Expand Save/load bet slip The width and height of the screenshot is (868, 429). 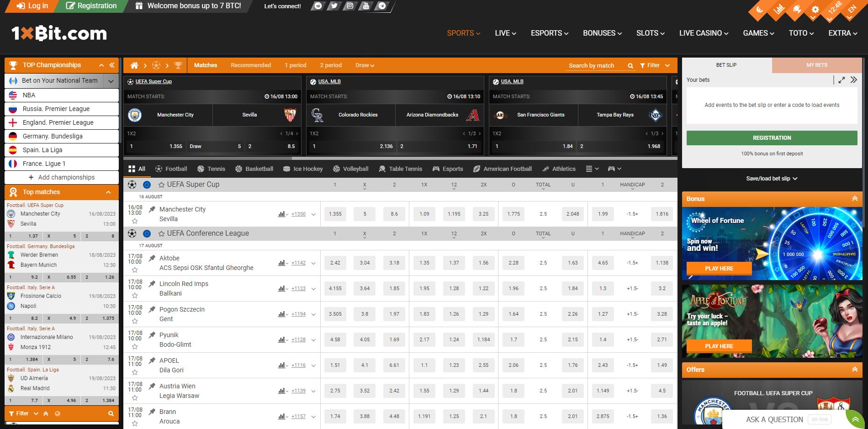pyautogui.click(x=772, y=179)
